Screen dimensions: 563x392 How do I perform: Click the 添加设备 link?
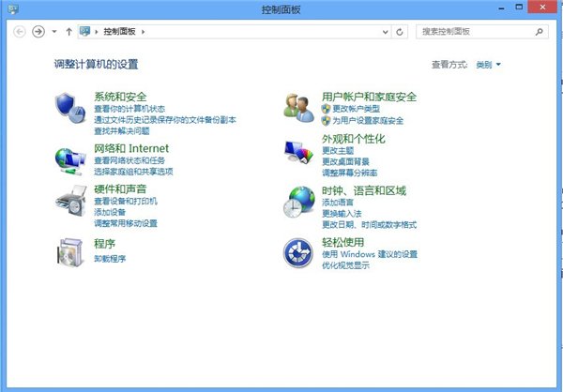tap(110, 212)
